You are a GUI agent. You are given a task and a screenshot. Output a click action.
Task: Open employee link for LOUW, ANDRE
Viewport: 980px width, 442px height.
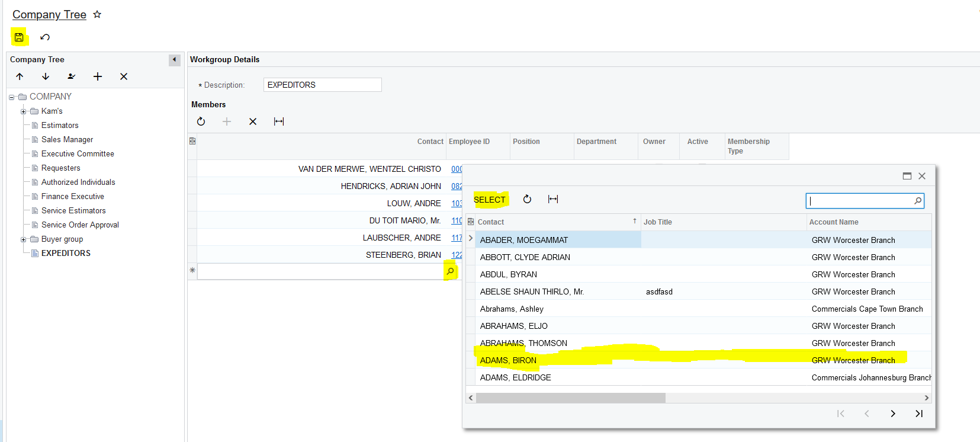point(457,203)
